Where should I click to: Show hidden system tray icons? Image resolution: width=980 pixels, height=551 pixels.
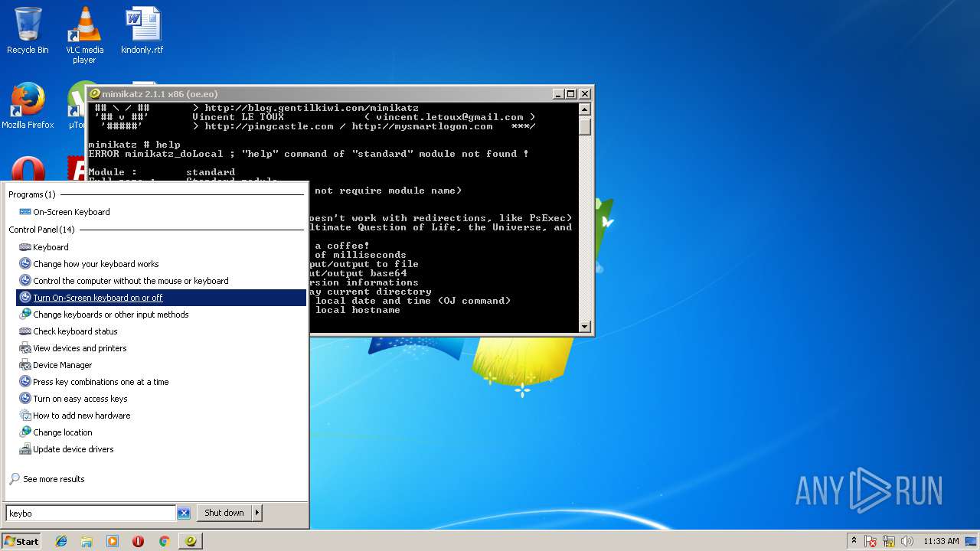pyautogui.click(x=854, y=541)
